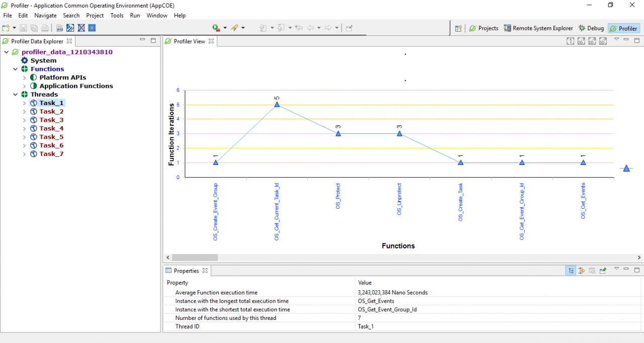Click the Open Perspective icon
Screen dimensions: 644x343
click(x=458, y=28)
